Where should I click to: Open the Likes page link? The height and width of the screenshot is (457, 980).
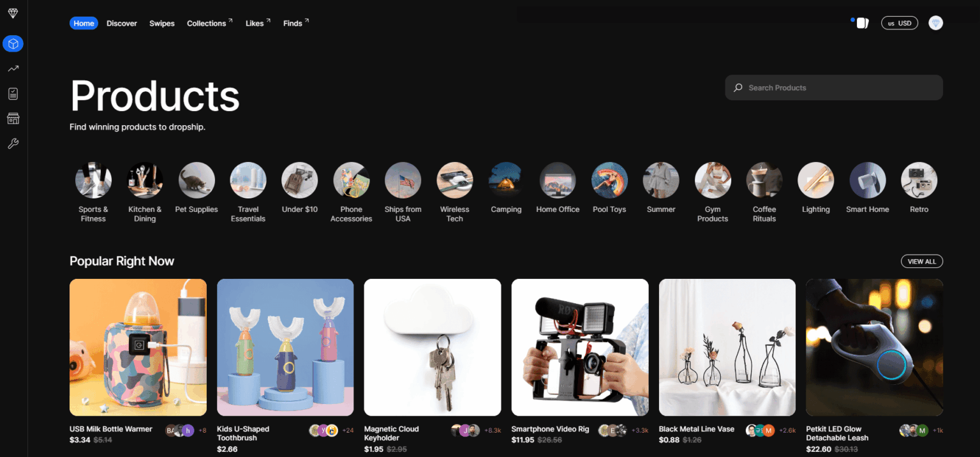[x=254, y=23]
